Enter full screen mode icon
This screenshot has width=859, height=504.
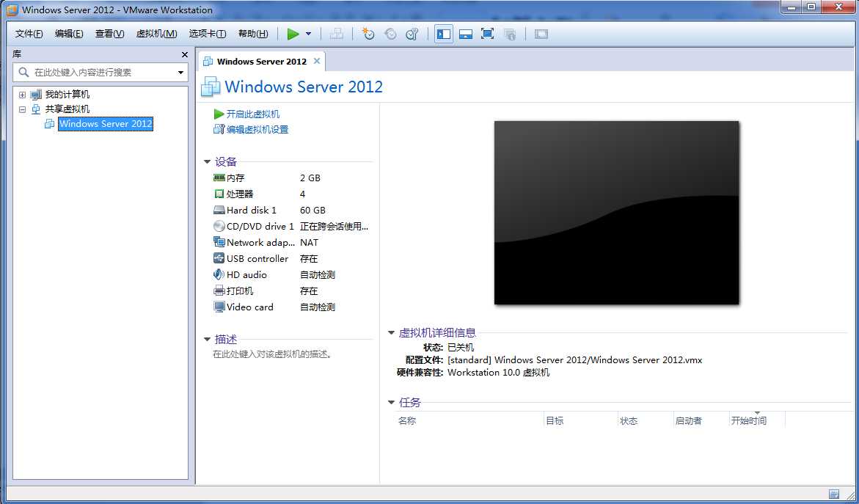(488, 34)
